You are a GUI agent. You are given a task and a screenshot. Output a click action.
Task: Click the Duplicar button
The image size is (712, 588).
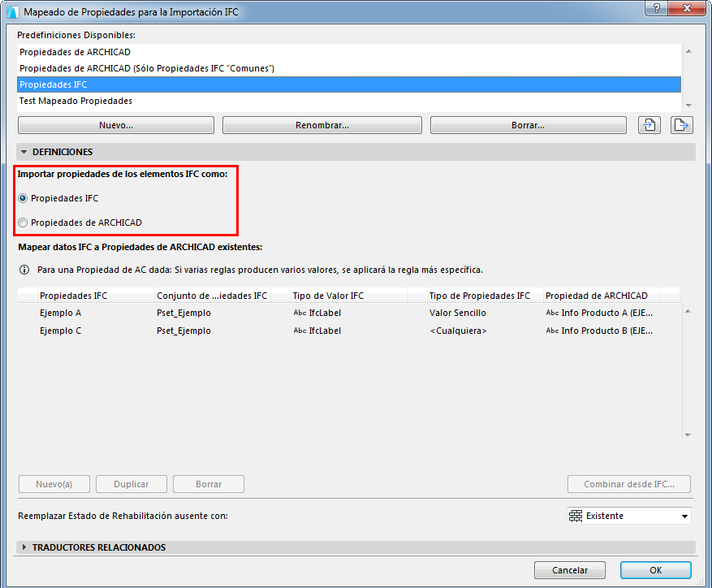[x=132, y=484]
